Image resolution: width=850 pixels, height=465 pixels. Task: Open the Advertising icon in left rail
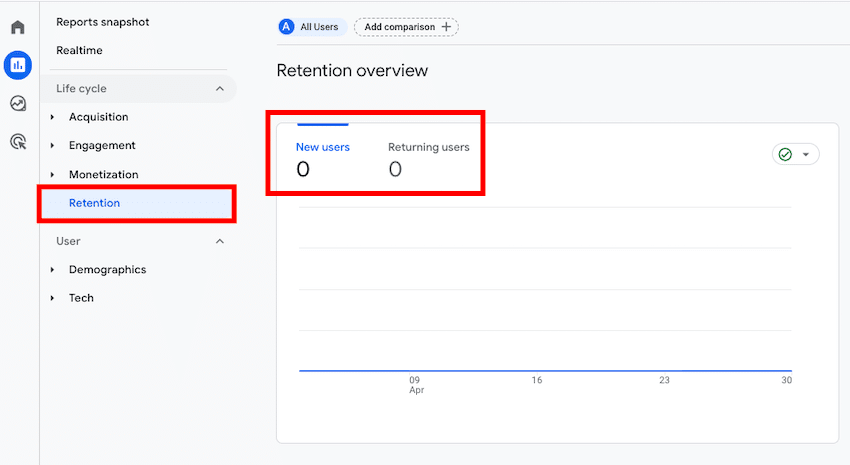(x=18, y=141)
